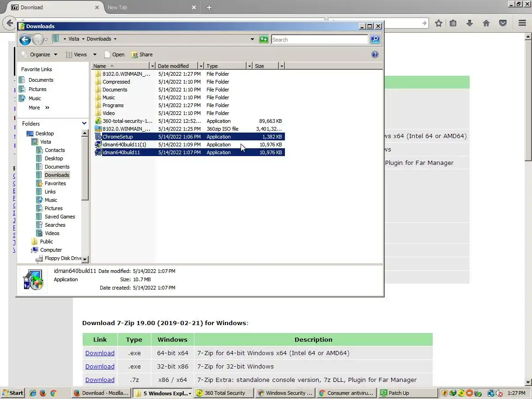Open Consumer antivirus Chrome taskbar item
Screen dimensions: 532x399
pyautogui.click(x=347, y=393)
